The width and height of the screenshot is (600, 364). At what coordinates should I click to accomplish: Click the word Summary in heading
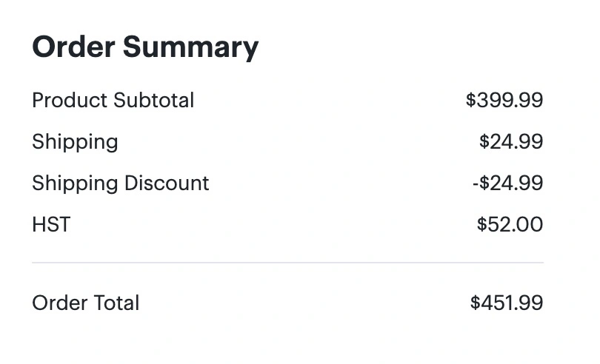pos(190,48)
